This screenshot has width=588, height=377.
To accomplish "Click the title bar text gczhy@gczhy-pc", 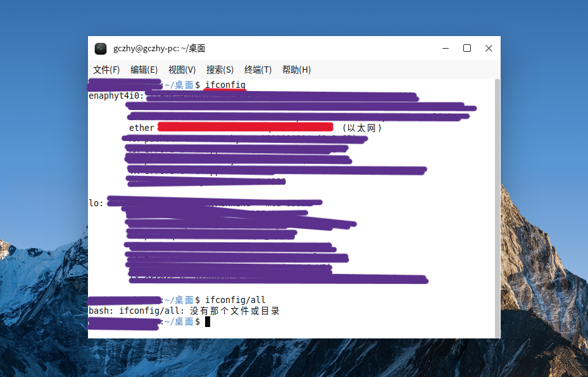I will [159, 49].
